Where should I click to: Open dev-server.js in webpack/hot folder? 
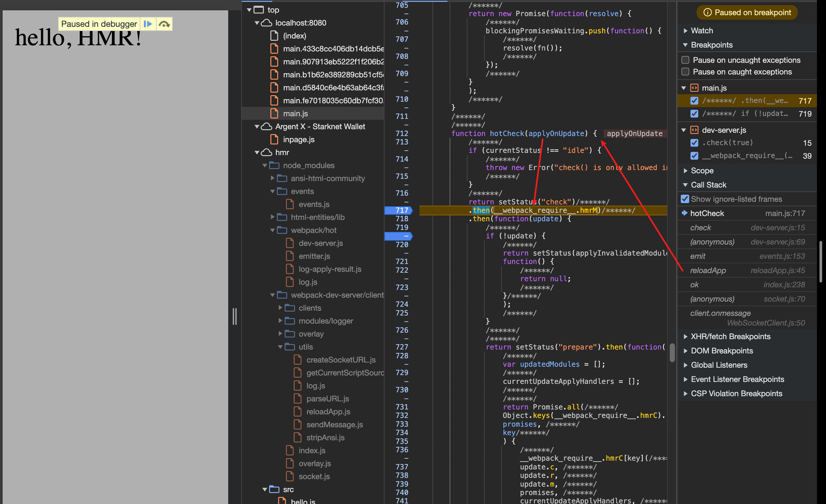[x=320, y=243]
